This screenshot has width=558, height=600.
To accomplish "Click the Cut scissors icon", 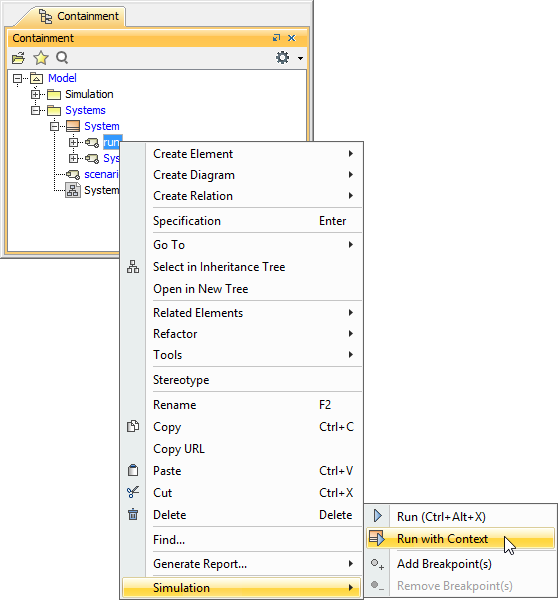I will (133, 492).
